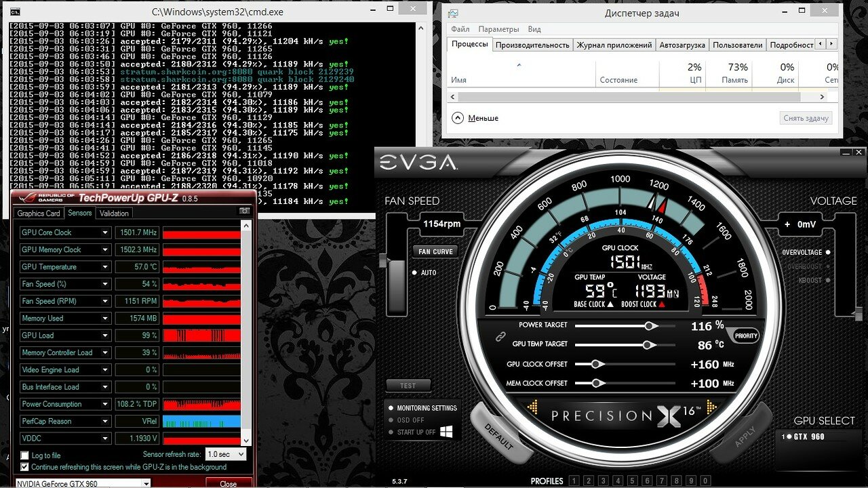Click the Память column header in Task Manager
Image resolution: width=868 pixels, height=488 pixels.
728,74
